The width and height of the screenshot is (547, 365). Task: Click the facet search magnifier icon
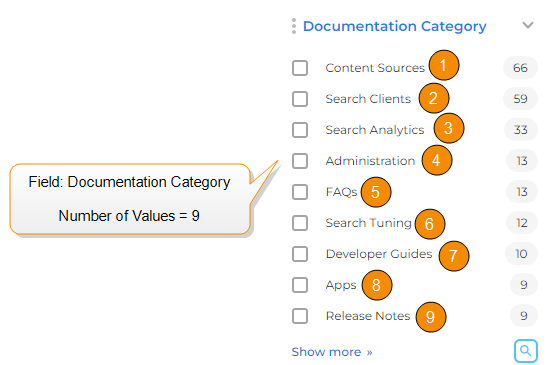point(525,350)
